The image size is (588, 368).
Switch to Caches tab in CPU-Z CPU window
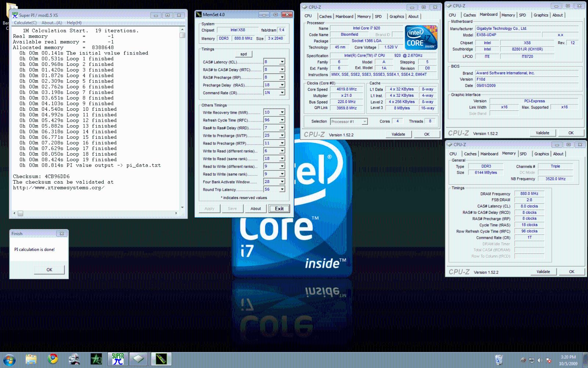pos(325,17)
